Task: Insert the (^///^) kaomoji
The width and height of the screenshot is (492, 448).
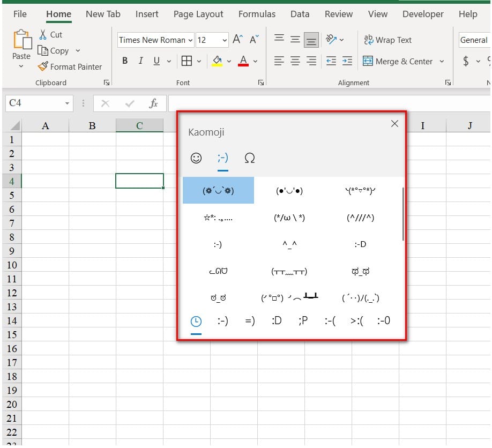Action: point(361,218)
